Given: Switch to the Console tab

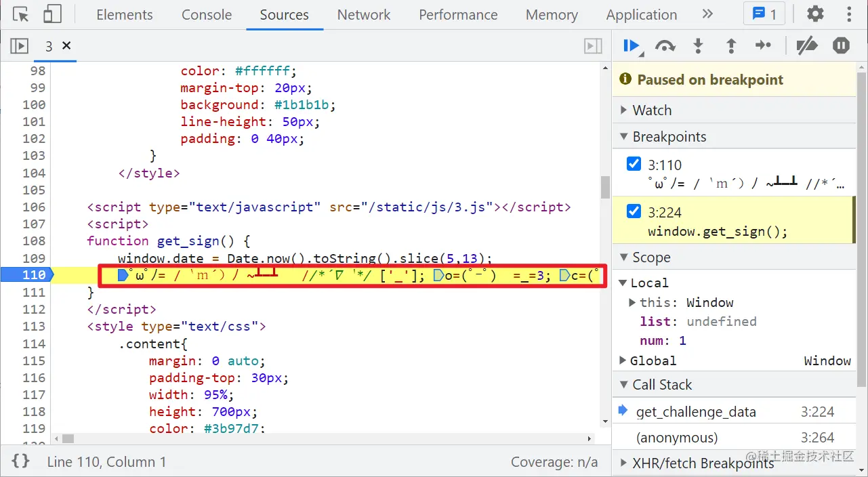Looking at the screenshot, I should pos(207,15).
